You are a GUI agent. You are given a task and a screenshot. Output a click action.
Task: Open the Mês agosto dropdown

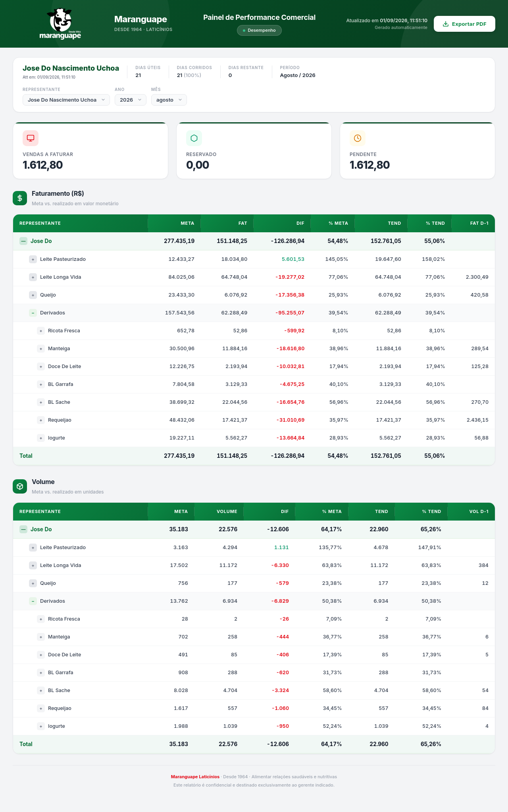[x=169, y=100]
